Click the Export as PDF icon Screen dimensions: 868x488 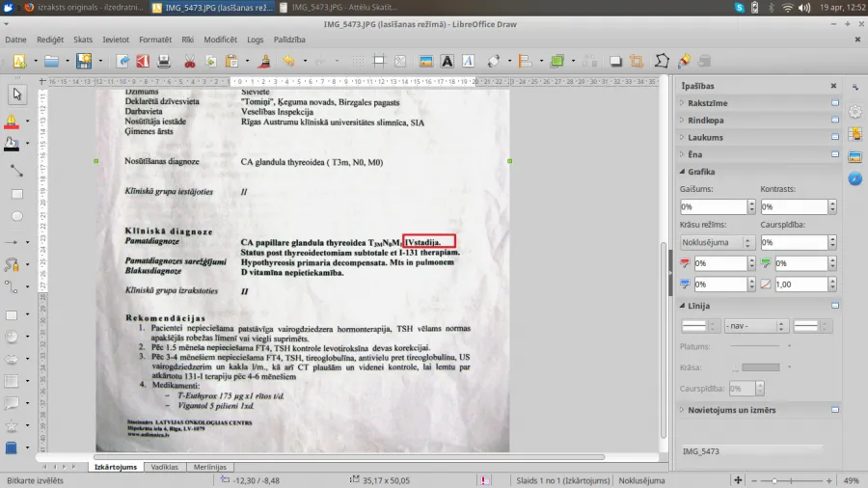click(143, 61)
